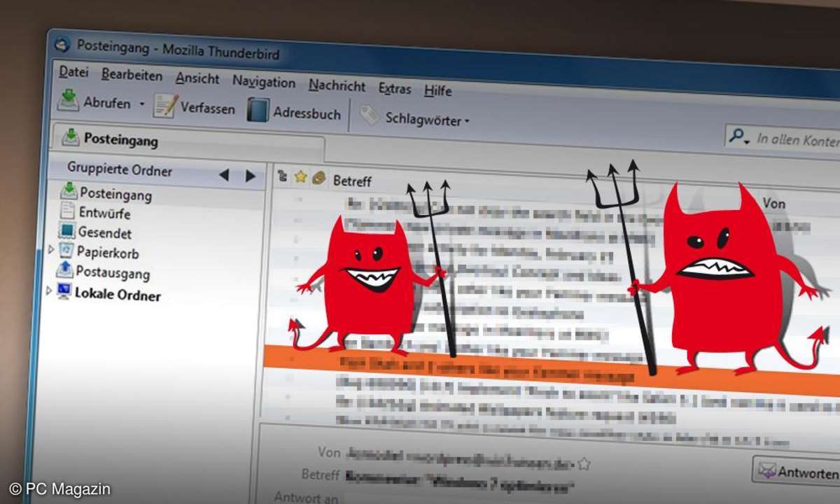This screenshot has height=504, width=840.
Task: Sort messages by Von column
Action: coord(773,204)
